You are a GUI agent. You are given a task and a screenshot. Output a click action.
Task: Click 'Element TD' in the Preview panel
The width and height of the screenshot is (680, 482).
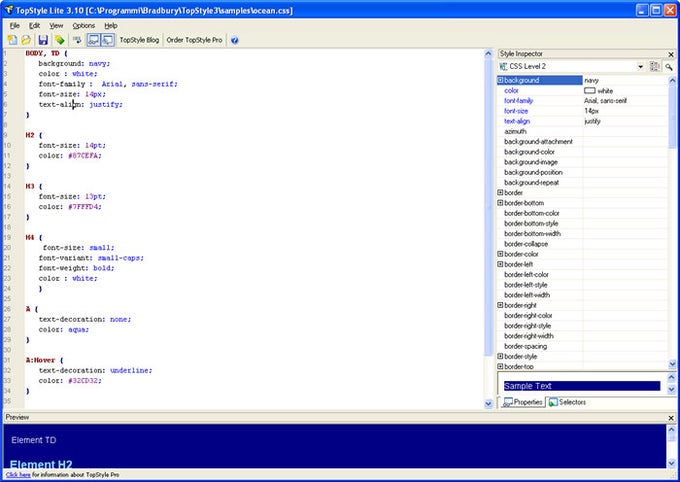[x=34, y=440]
